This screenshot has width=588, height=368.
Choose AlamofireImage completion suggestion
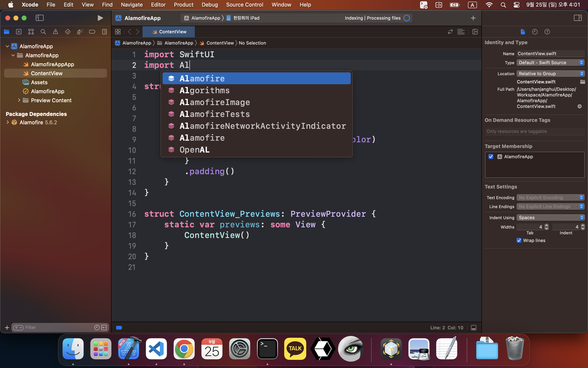(256, 102)
